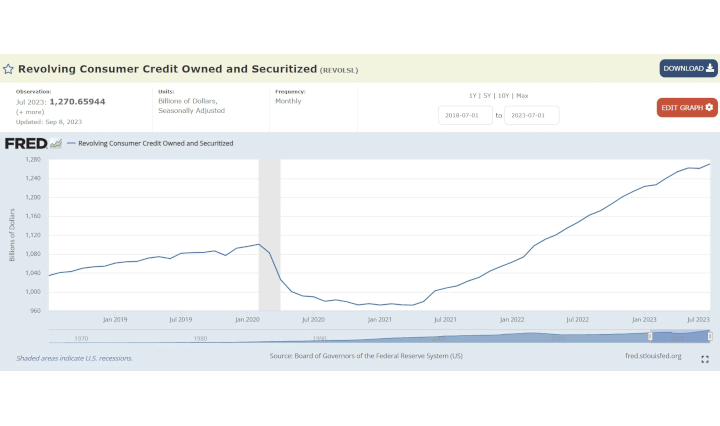This screenshot has width=720, height=426.
Task: Enter fullscreen with the expand icon
Action: tap(705, 359)
